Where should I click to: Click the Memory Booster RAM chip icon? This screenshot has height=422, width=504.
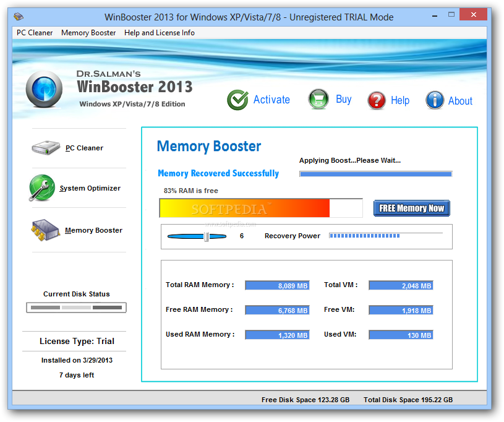(45, 230)
